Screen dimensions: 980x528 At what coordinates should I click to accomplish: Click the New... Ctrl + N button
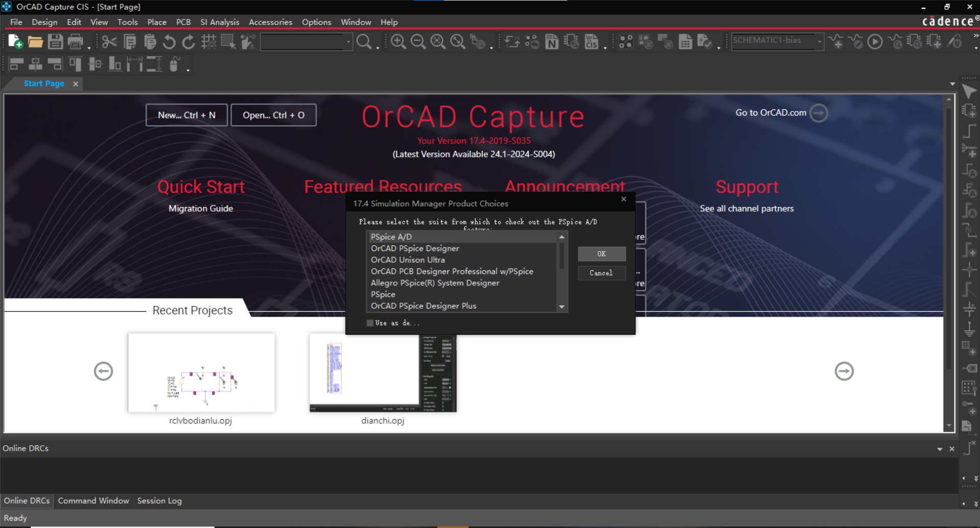[186, 115]
